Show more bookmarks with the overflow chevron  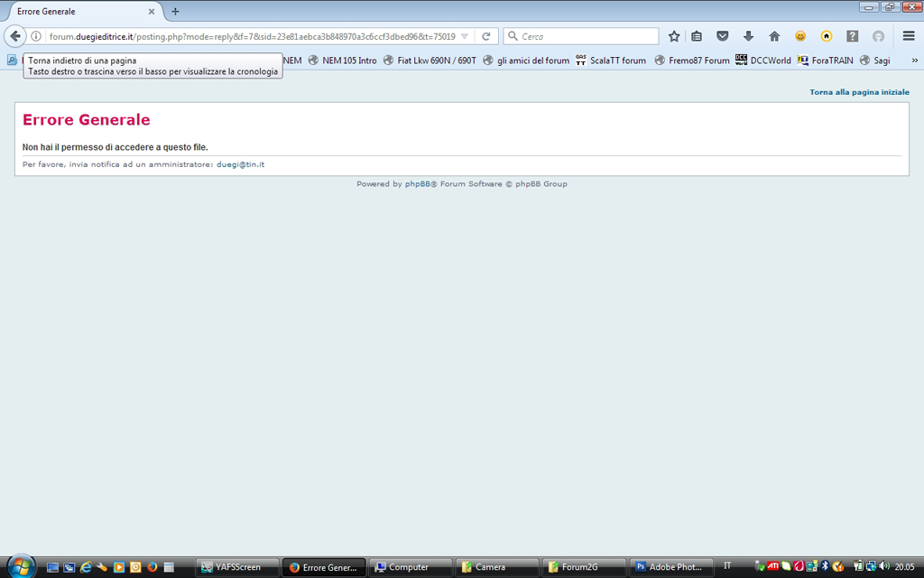(x=915, y=61)
